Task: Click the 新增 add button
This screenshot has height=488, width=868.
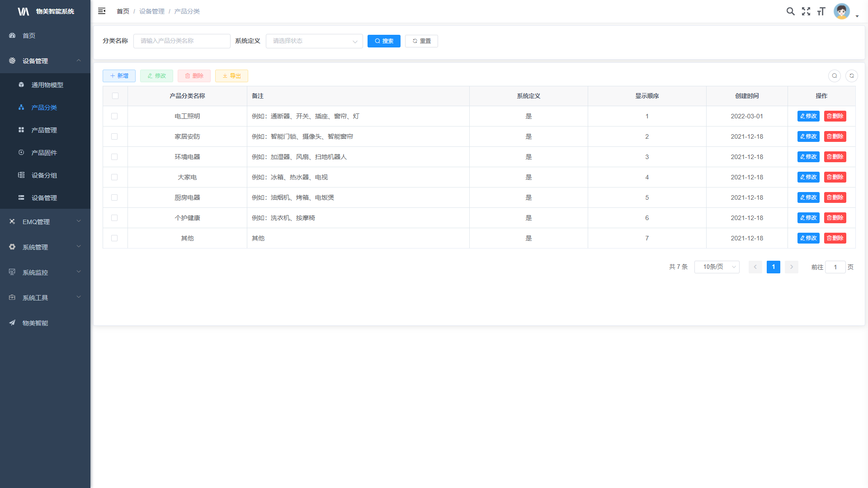Action: pyautogui.click(x=119, y=76)
